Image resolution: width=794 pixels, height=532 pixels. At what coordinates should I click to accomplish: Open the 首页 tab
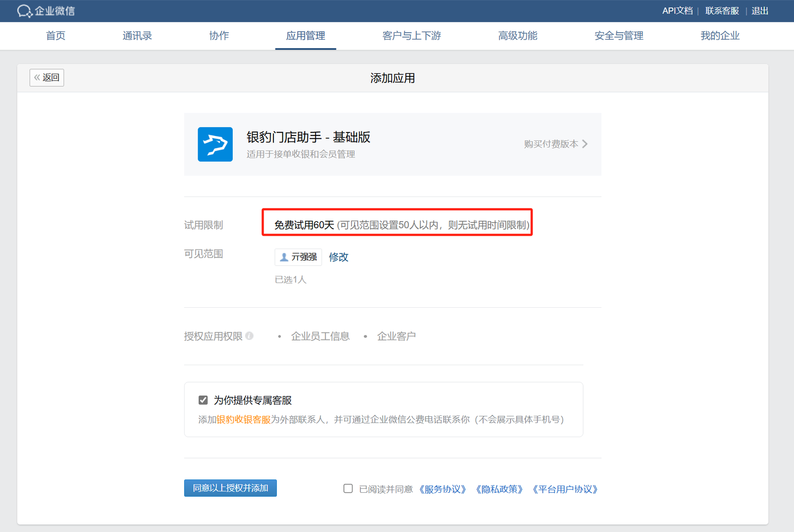coord(56,36)
